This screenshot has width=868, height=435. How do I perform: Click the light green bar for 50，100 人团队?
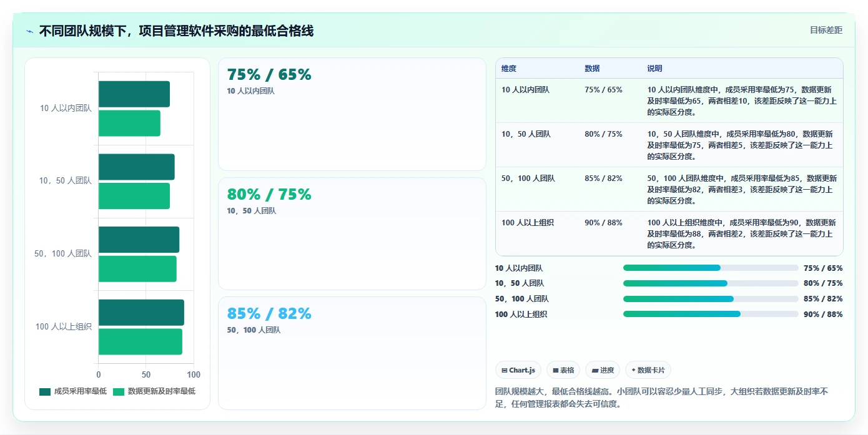click(137, 269)
